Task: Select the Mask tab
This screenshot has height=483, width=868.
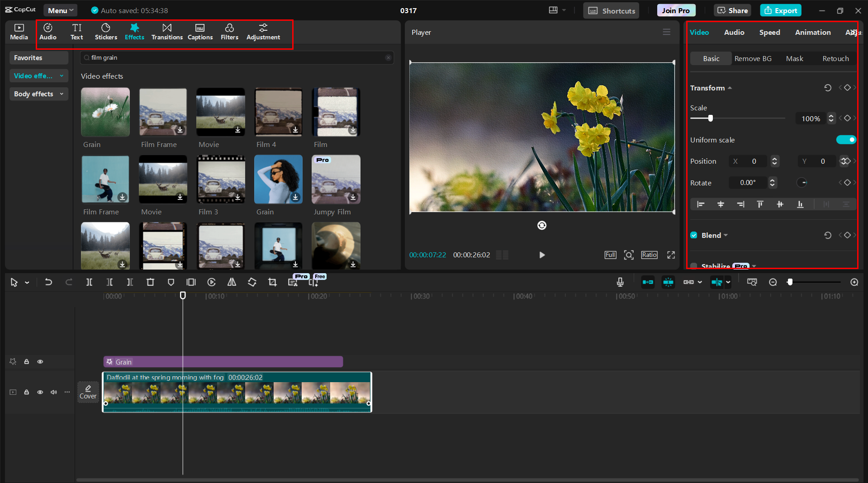Action: coord(794,59)
